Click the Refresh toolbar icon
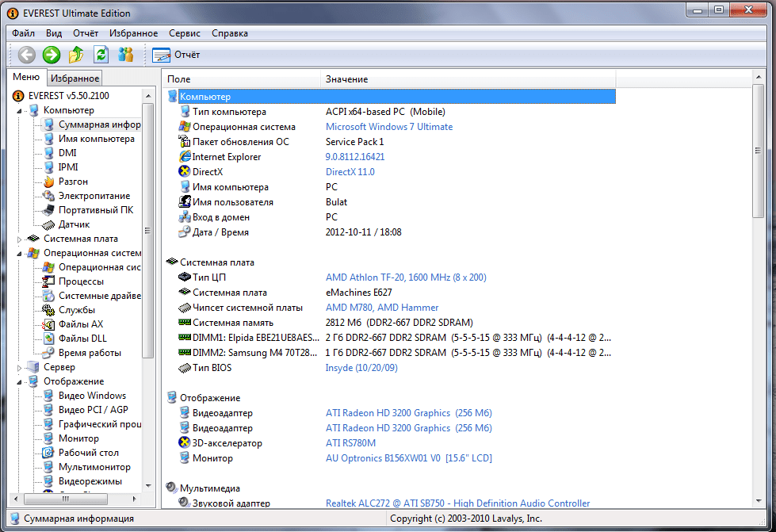 (101, 55)
